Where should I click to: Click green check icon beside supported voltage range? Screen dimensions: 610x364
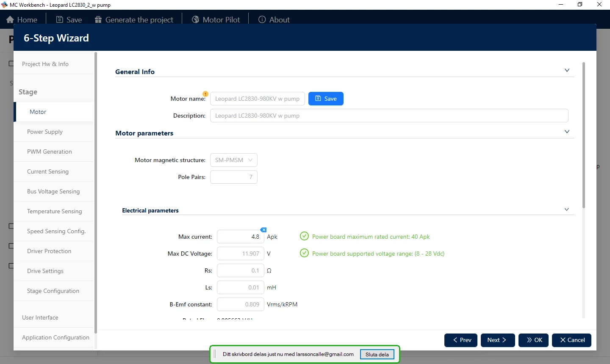coord(304,253)
